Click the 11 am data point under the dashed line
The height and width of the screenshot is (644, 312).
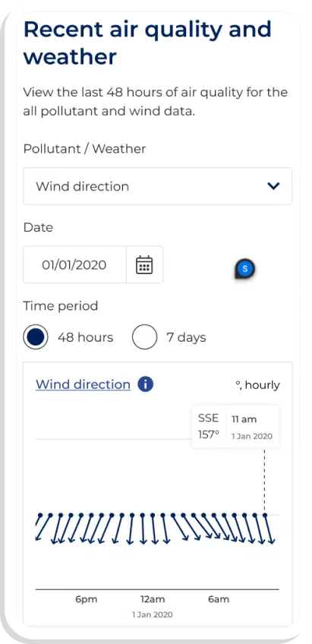pyautogui.click(x=264, y=515)
